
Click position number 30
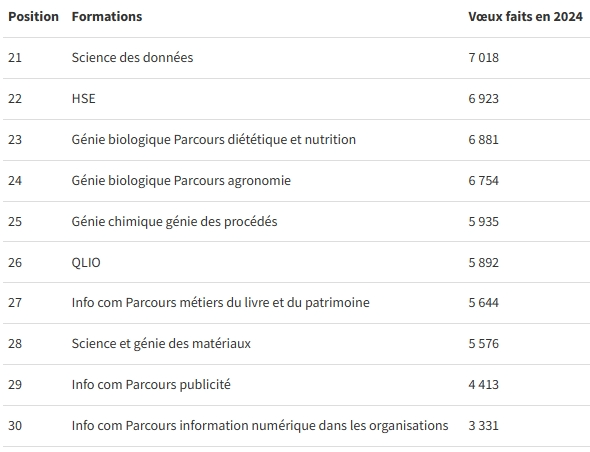tap(15, 426)
